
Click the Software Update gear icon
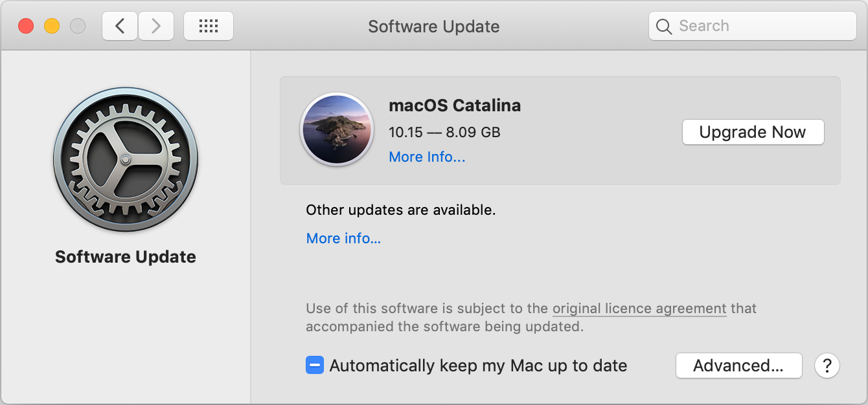tap(126, 159)
